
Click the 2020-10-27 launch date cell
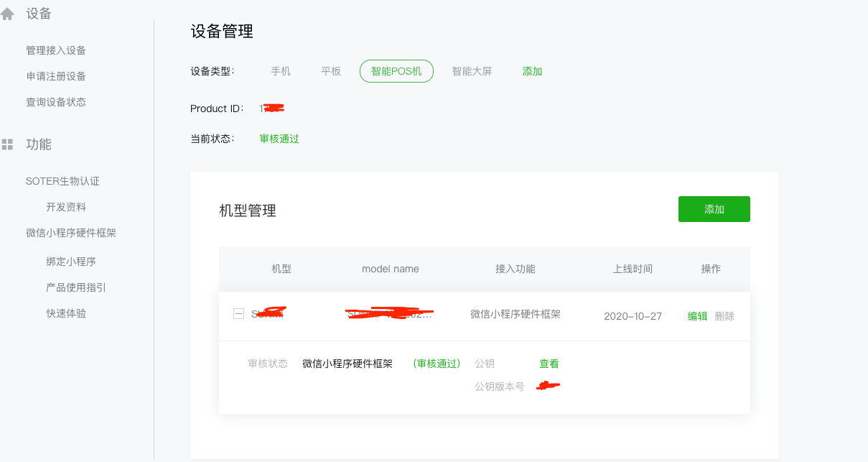pos(633,315)
